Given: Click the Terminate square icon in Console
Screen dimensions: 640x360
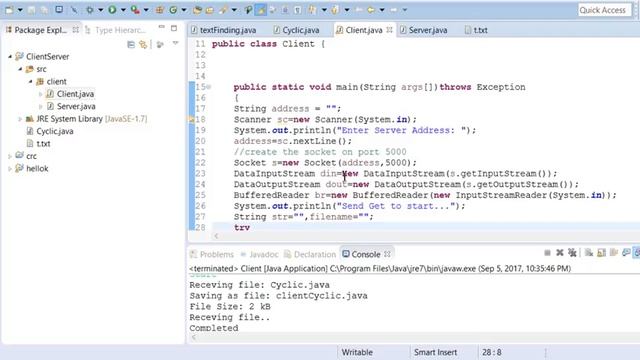Looking at the screenshot, I should click(x=547, y=253).
